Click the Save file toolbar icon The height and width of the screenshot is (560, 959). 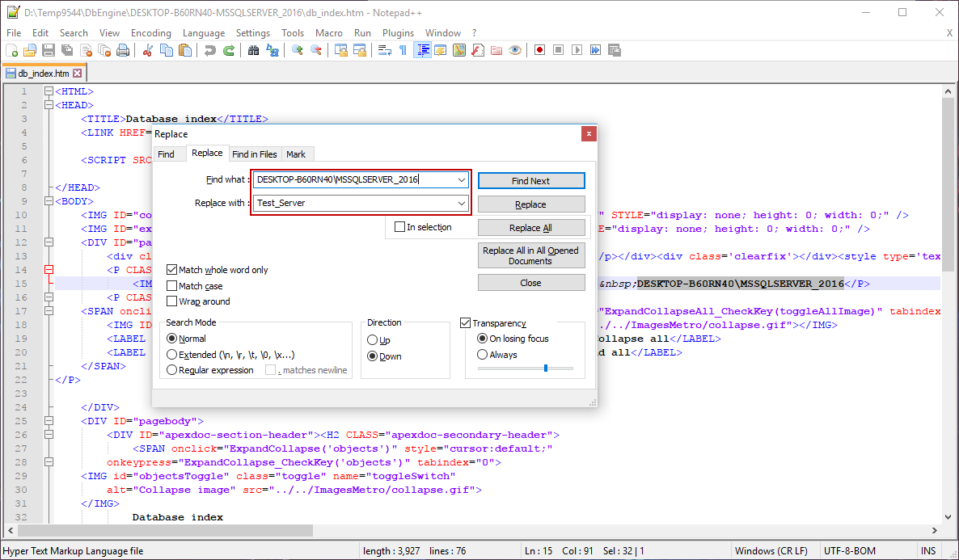pyautogui.click(x=49, y=50)
